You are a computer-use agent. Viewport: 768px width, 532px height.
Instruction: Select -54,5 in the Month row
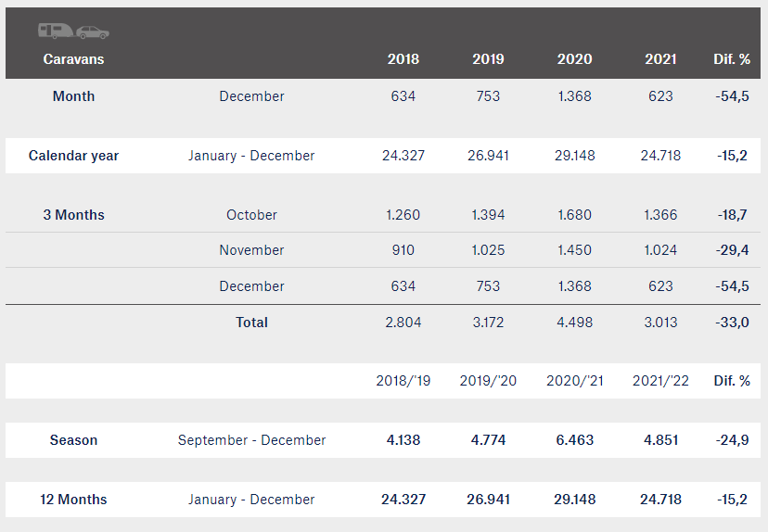[732, 95]
